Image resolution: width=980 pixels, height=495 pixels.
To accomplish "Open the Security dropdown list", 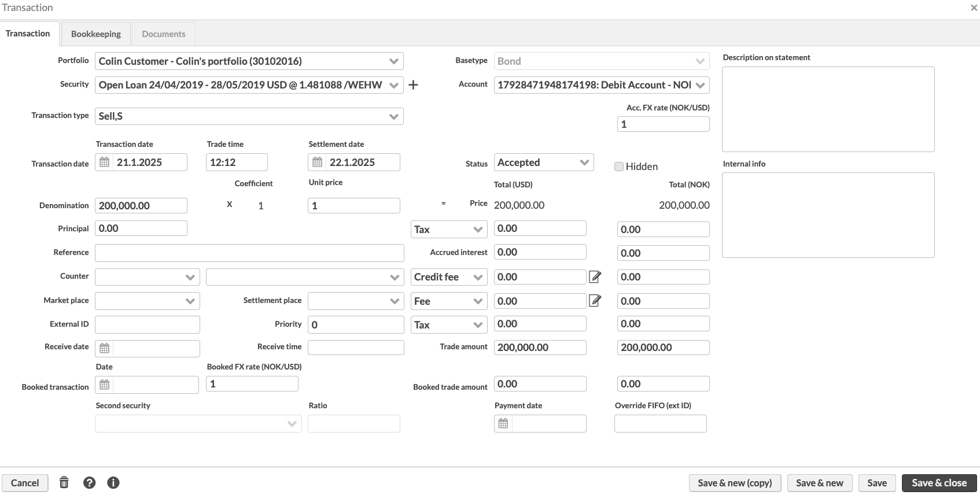I will [x=249, y=85].
